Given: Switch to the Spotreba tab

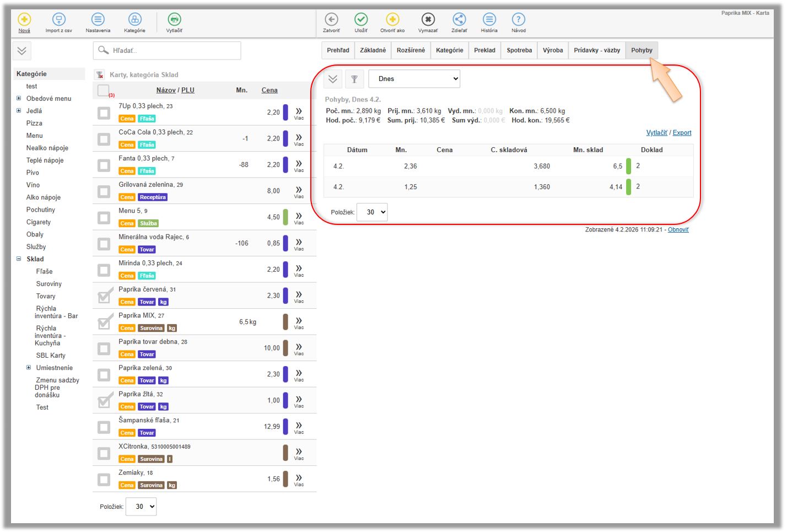Looking at the screenshot, I should pos(519,50).
